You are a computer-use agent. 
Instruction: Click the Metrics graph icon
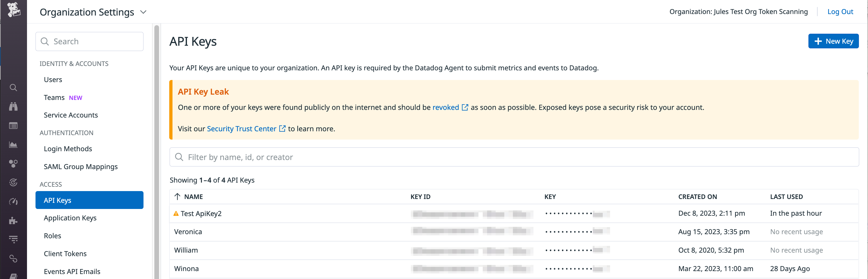coord(13,144)
